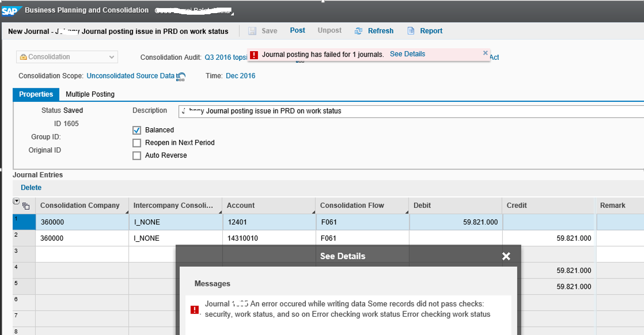Screen dimensions: 644x335
Task: Click account cell 12401
Action: click(x=269, y=222)
